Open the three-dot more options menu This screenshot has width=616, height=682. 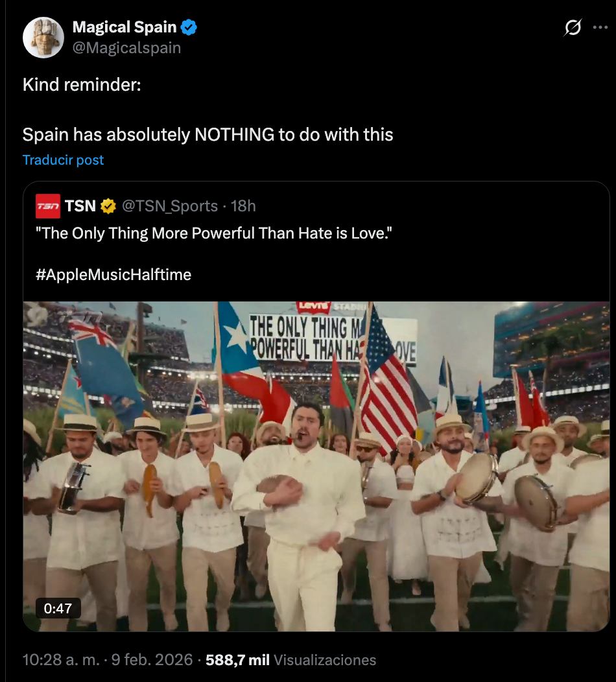(x=599, y=28)
